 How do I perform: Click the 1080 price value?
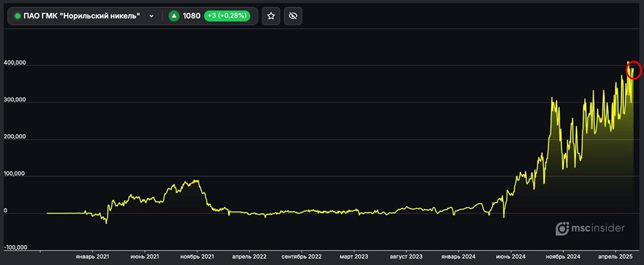pos(191,16)
